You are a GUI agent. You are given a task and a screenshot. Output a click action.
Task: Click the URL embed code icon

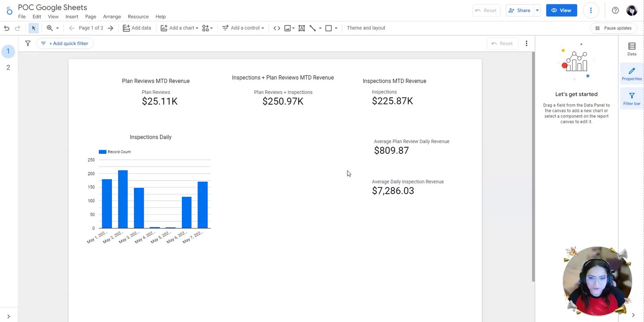coord(277,28)
